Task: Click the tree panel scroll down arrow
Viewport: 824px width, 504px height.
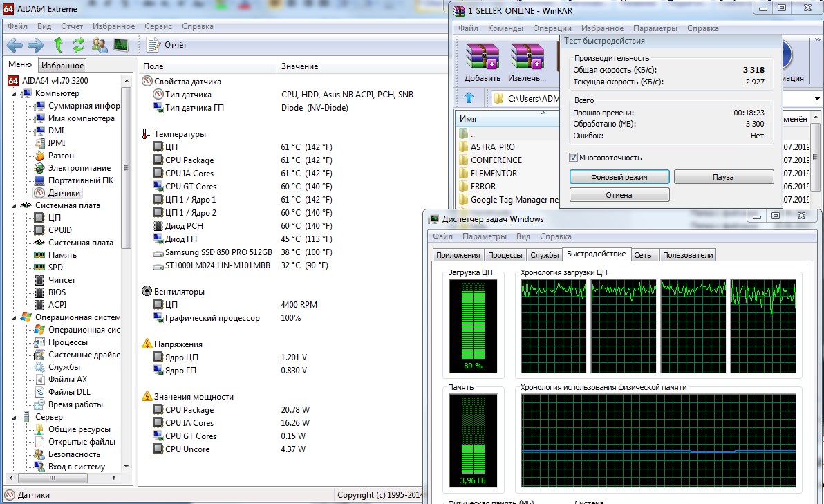Action: [126, 467]
